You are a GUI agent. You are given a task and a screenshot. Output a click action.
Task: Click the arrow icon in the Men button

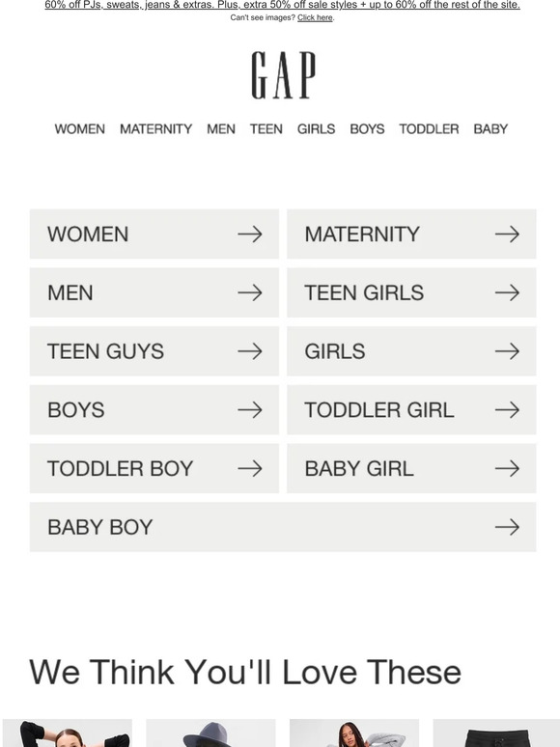[250, 292]
